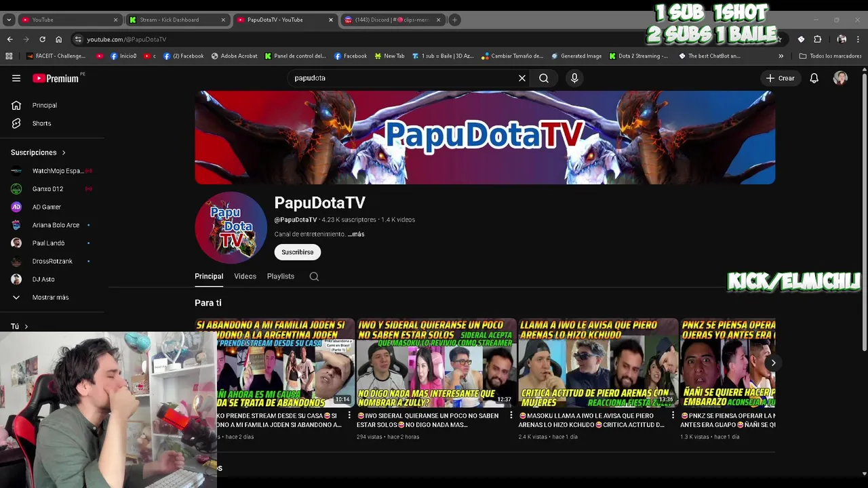
Task: Open options menu for IWO Sideral video
Action: coord(511,415)
